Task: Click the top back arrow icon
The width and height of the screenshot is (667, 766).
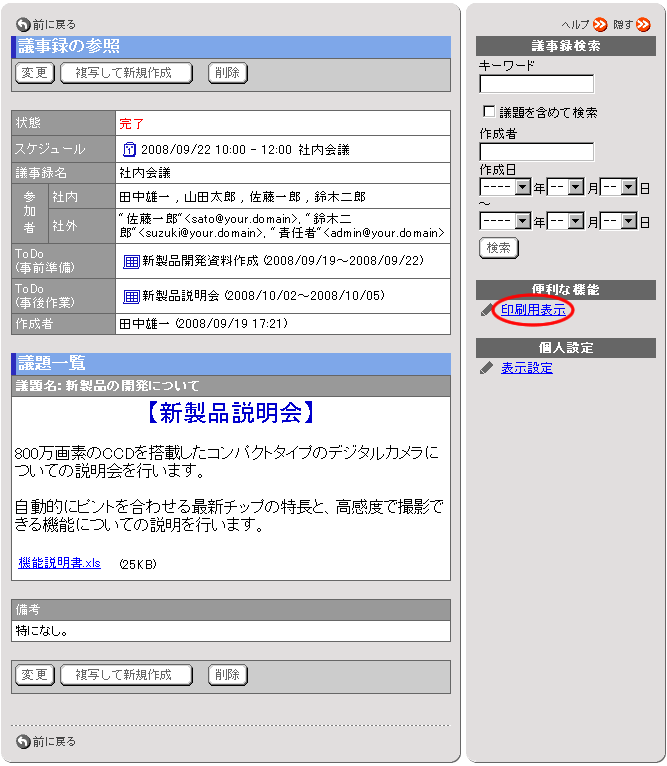Action: (x=22, y=24)
